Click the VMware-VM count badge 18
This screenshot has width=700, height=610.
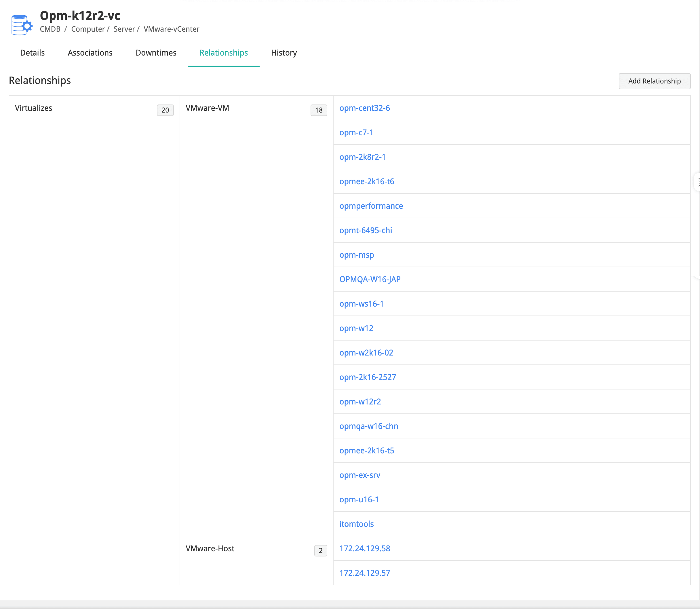click(319, 110)
